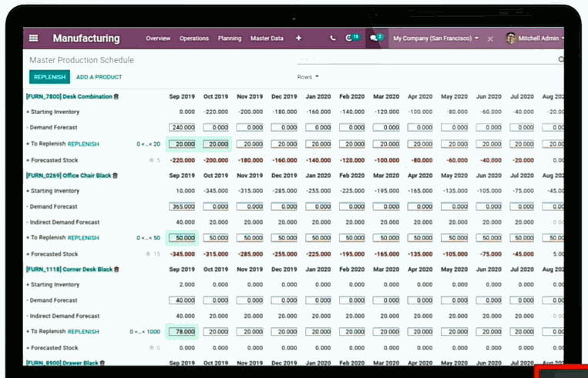
Task: Open the Operations menu
Action: (x=194, y=38)
